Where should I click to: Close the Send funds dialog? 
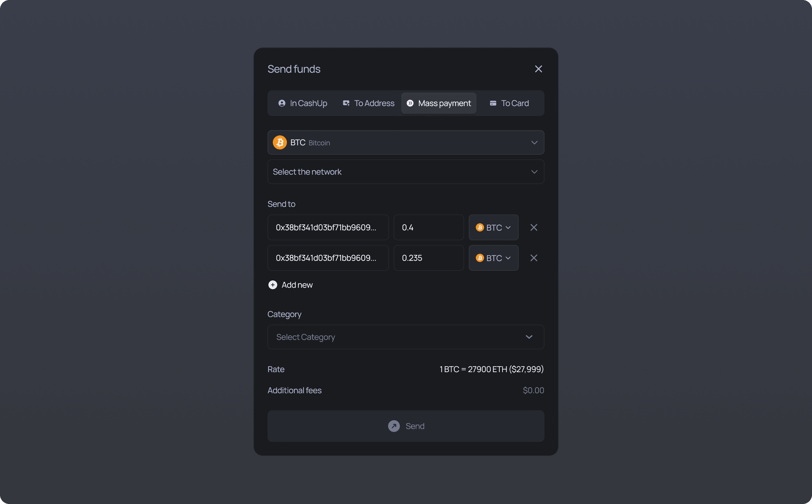point(538,69)
